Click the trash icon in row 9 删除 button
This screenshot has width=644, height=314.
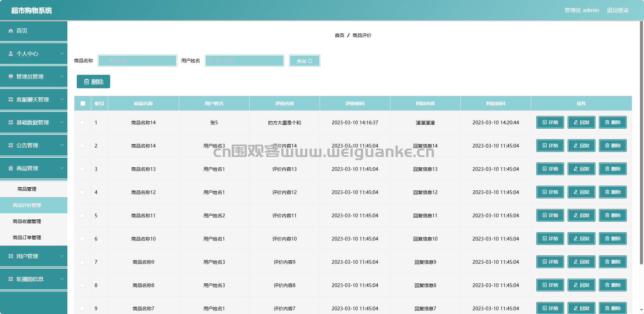click(607, 308)
